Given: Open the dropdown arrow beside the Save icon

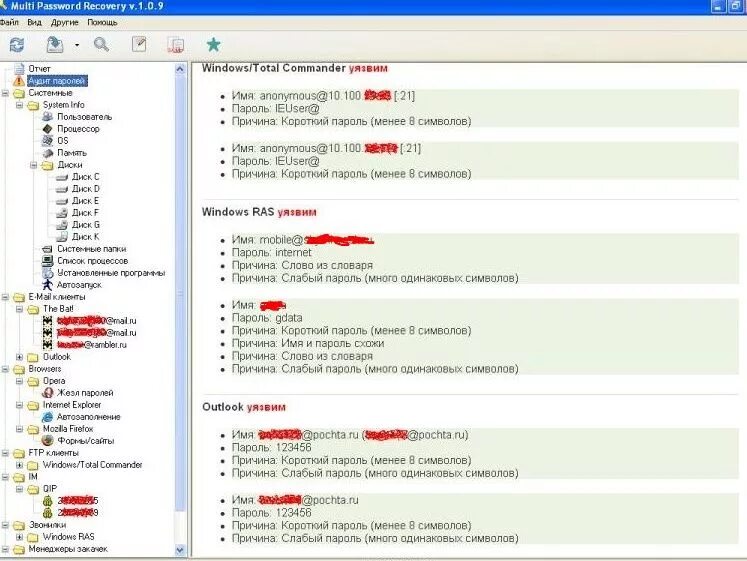Looking at the screenshot, I should coord(77,45).
